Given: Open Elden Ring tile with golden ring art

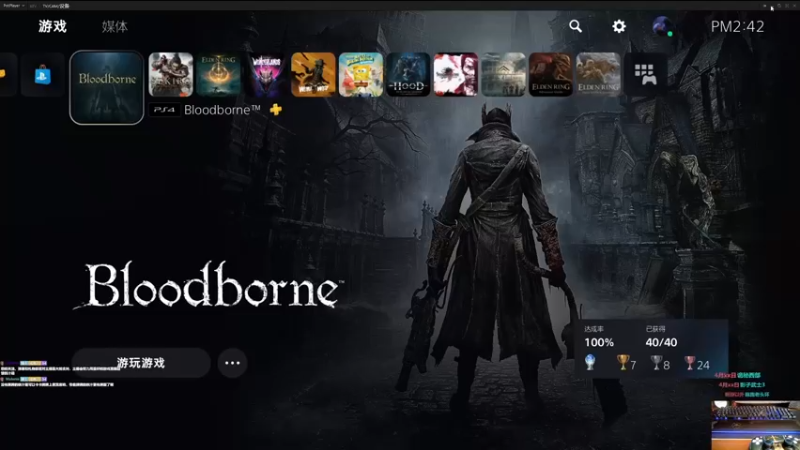Looking at the screenshot, I should click(x=218, y=74).
